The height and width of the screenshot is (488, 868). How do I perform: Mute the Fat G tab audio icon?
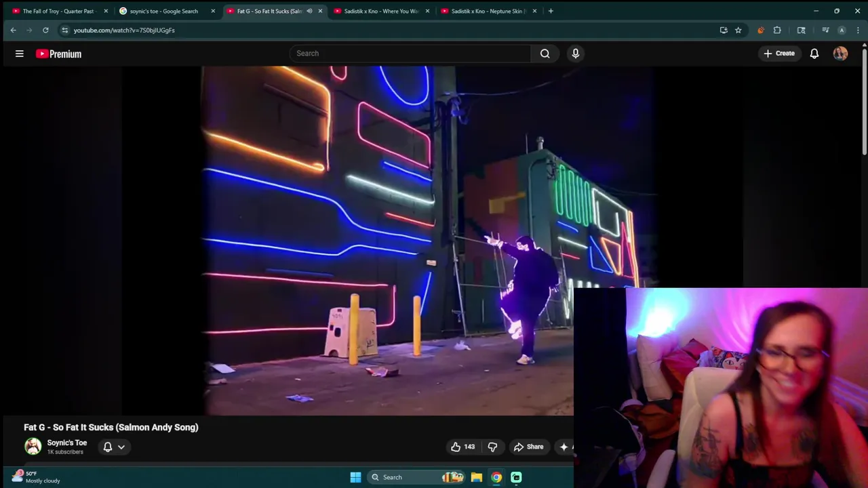309,11
